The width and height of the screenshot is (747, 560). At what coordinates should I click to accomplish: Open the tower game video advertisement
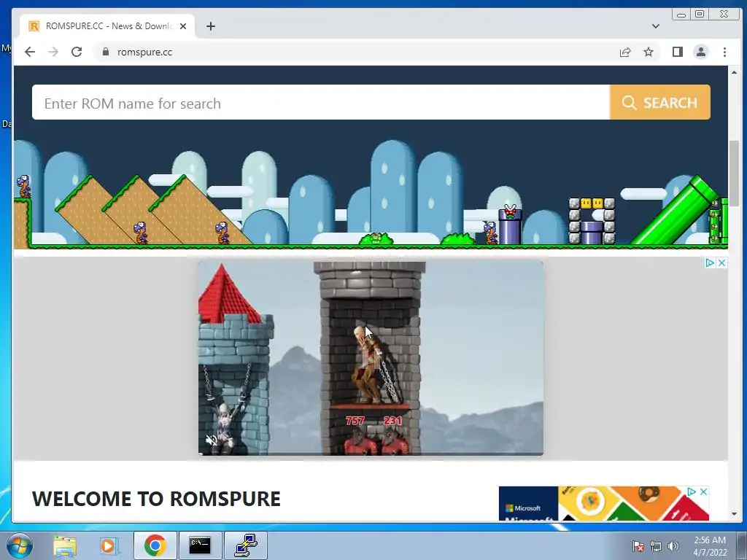click(x=371, y=358)
